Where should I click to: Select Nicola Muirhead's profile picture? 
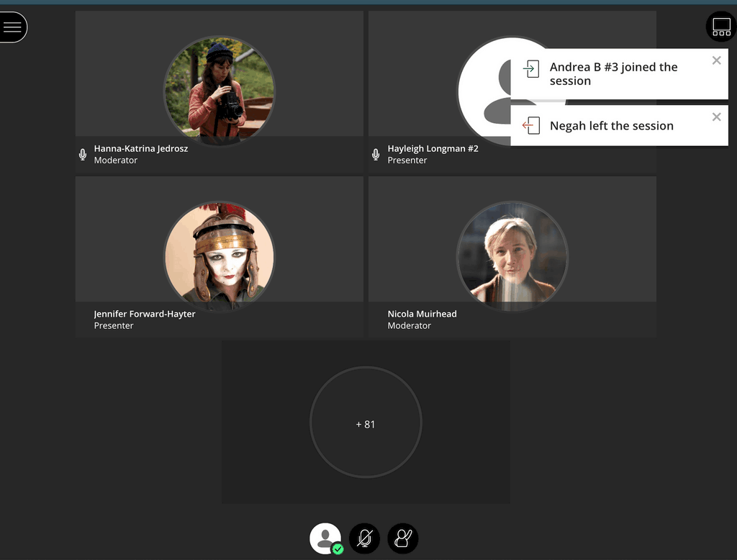pyautogui.click(x=512, y=256)
